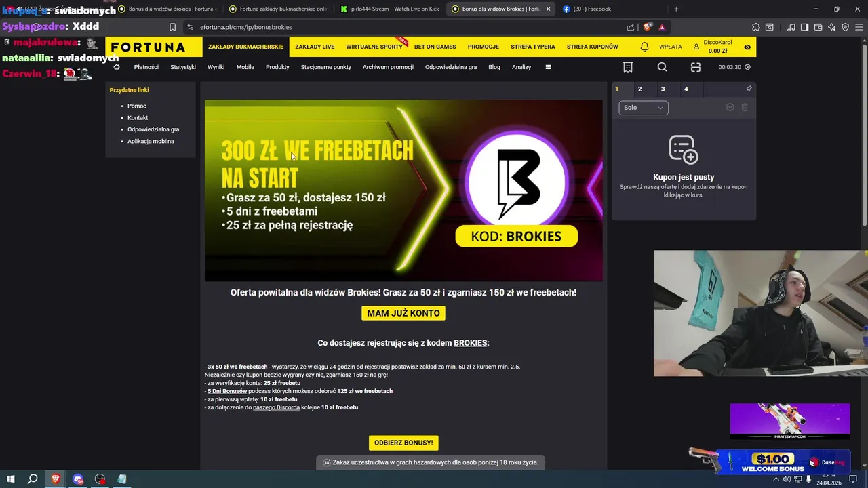This screenshot has height=488, width=868.
Task: Open the Analizy navigation link
Action: 521,67
